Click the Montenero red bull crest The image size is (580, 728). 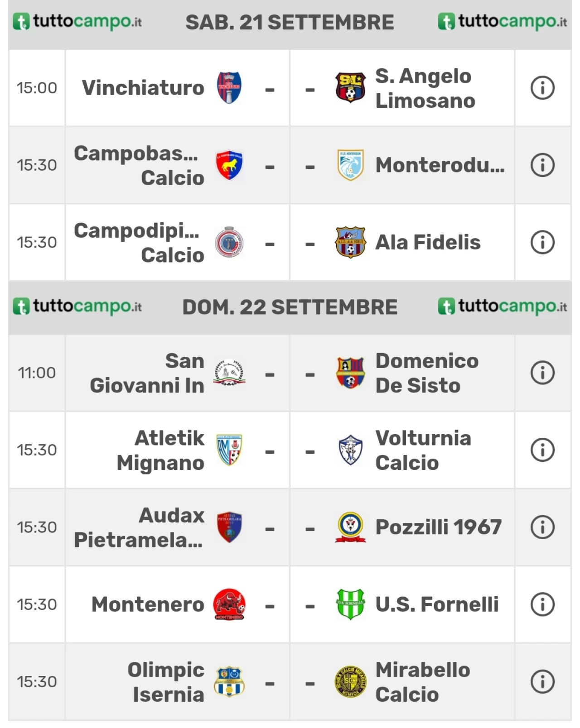coord(229,604)
